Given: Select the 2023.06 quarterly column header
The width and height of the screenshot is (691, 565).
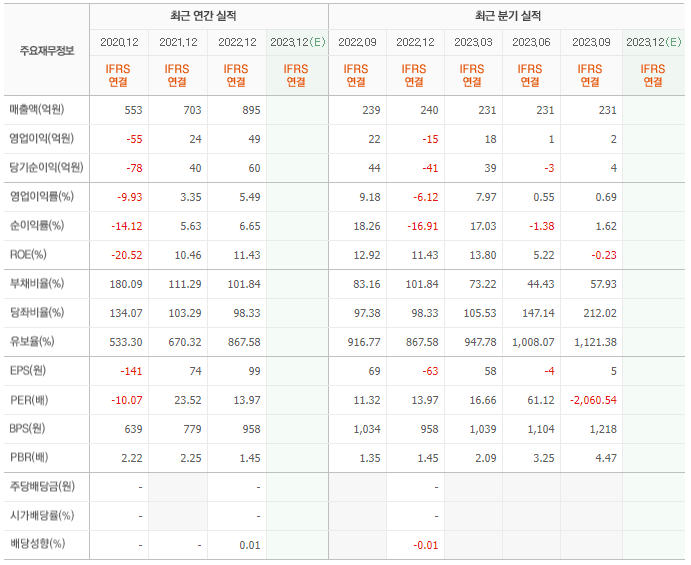Looking at the screenshot, I should tap(531, 42).
